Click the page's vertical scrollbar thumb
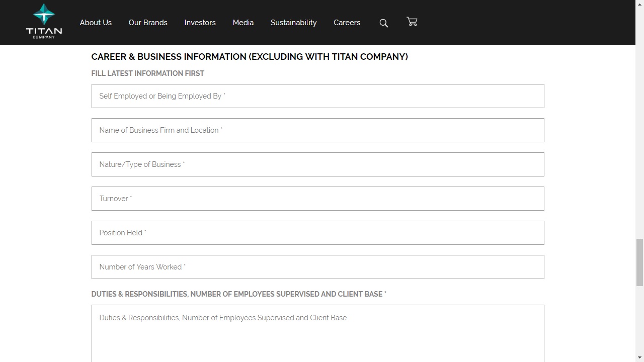644x362 pixels. (639, 262)
